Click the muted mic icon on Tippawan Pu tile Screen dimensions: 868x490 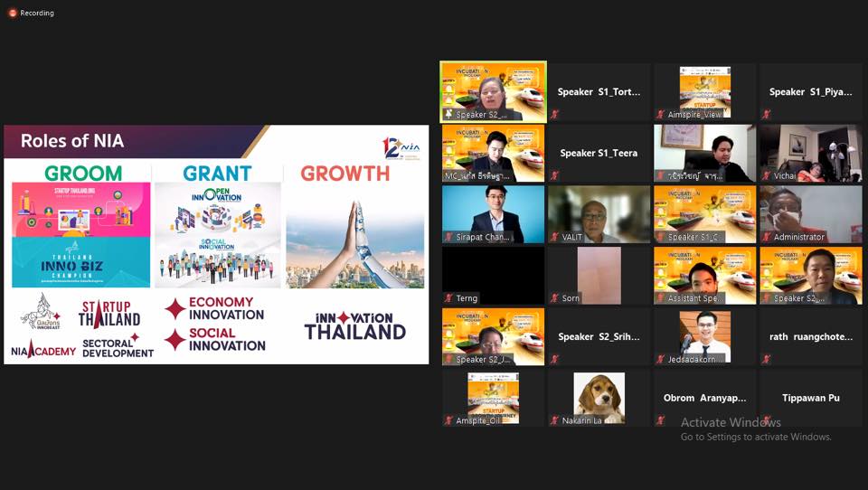pos(766,420)
